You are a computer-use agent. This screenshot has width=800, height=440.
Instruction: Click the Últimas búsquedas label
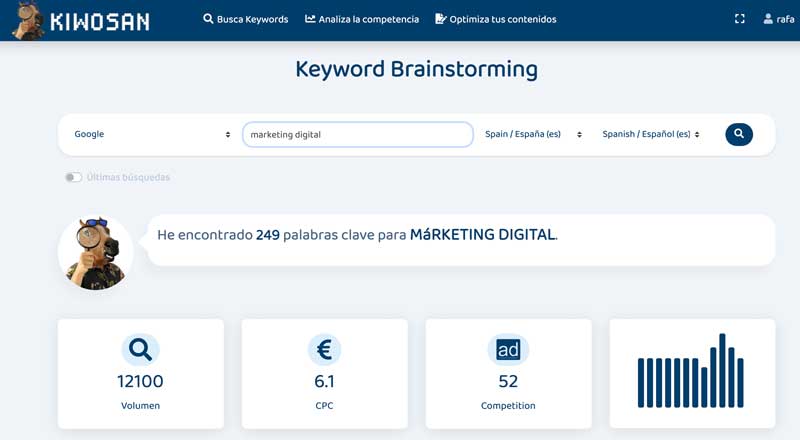point(128,177)
